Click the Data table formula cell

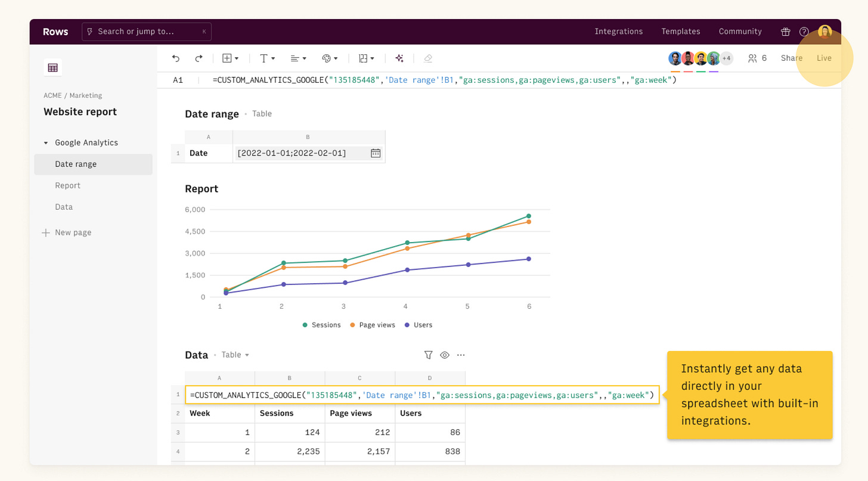tap(422, 395)
